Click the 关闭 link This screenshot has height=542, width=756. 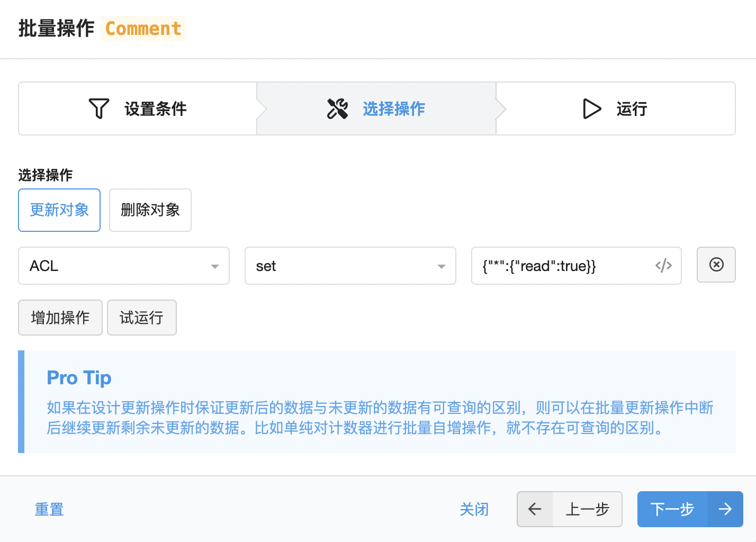pos(474,509)
